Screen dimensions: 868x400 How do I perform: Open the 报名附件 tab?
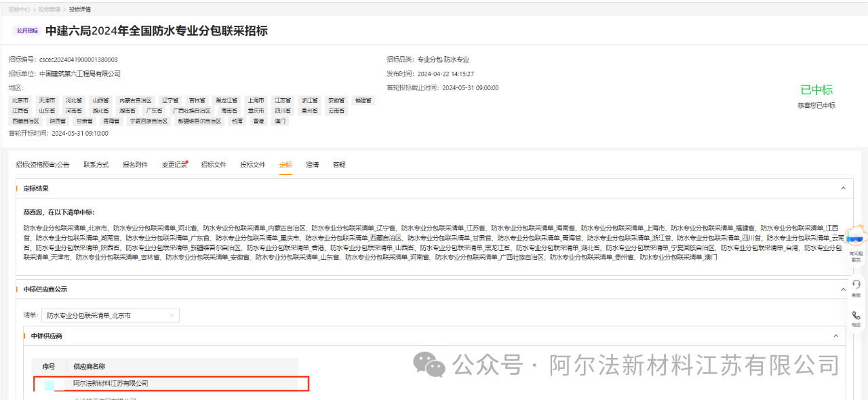tap(135, 165)
